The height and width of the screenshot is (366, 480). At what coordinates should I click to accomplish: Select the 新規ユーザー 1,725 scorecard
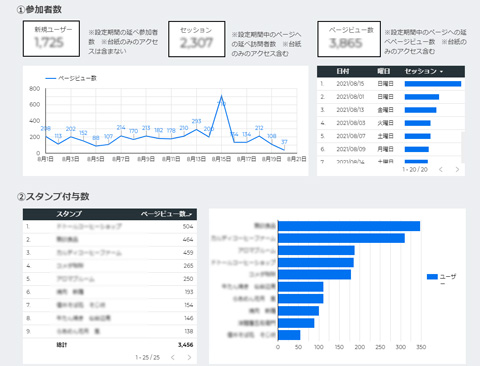(51, 39)
